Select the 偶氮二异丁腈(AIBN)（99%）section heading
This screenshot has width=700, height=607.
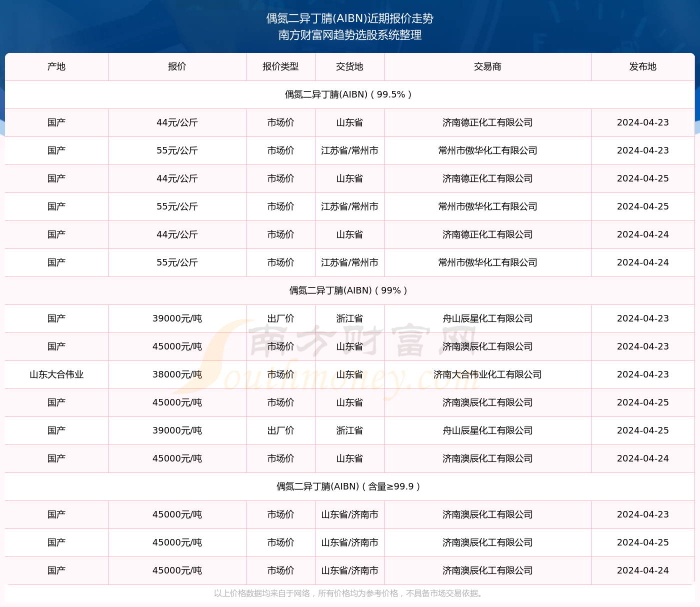point(350,290)
